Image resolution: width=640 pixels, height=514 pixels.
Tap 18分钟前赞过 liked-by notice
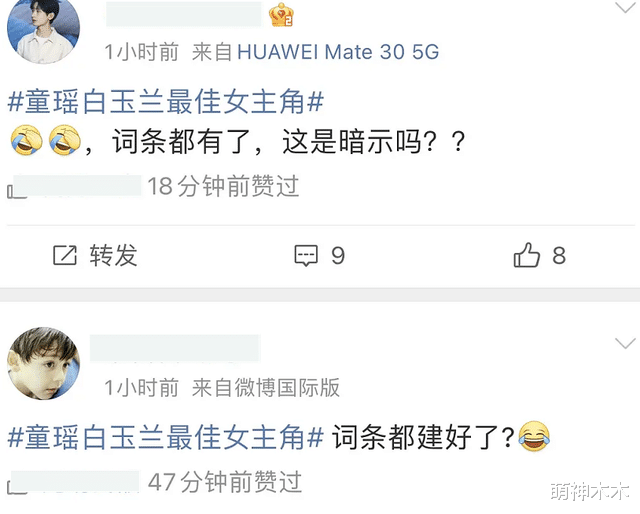click(x=223, y=186)
